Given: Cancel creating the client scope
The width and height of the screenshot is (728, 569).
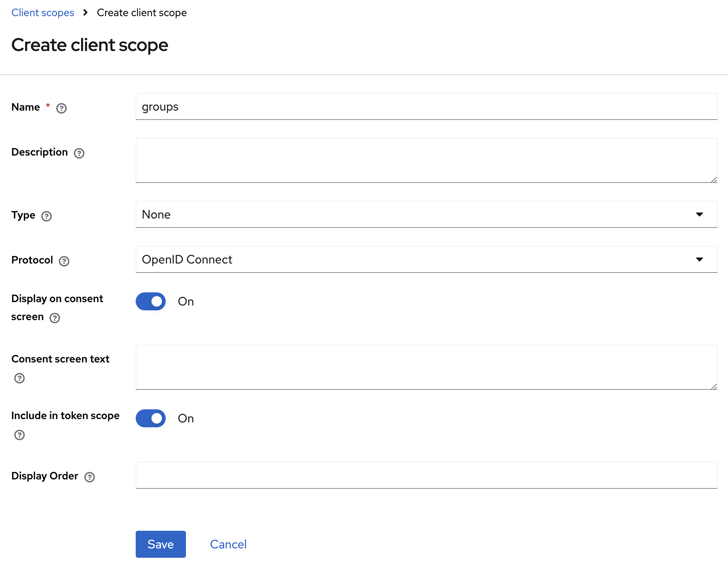Looking at the screenshot, I should 228,544.
